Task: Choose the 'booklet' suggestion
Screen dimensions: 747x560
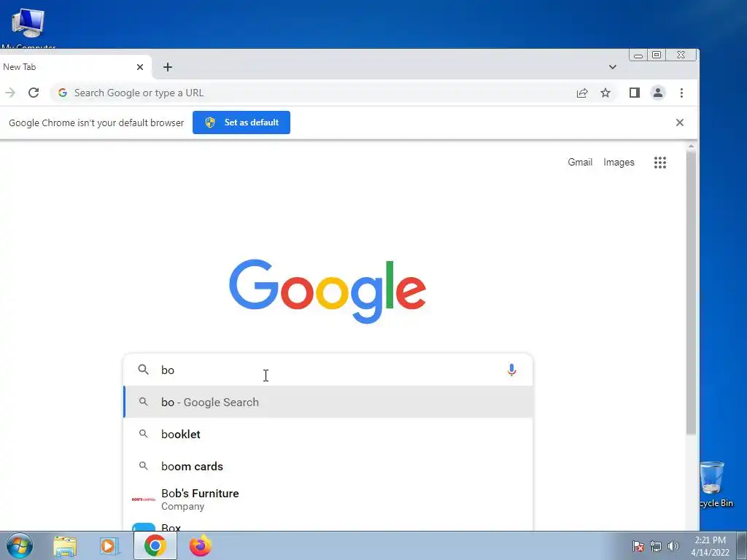Action: point(328,435)
